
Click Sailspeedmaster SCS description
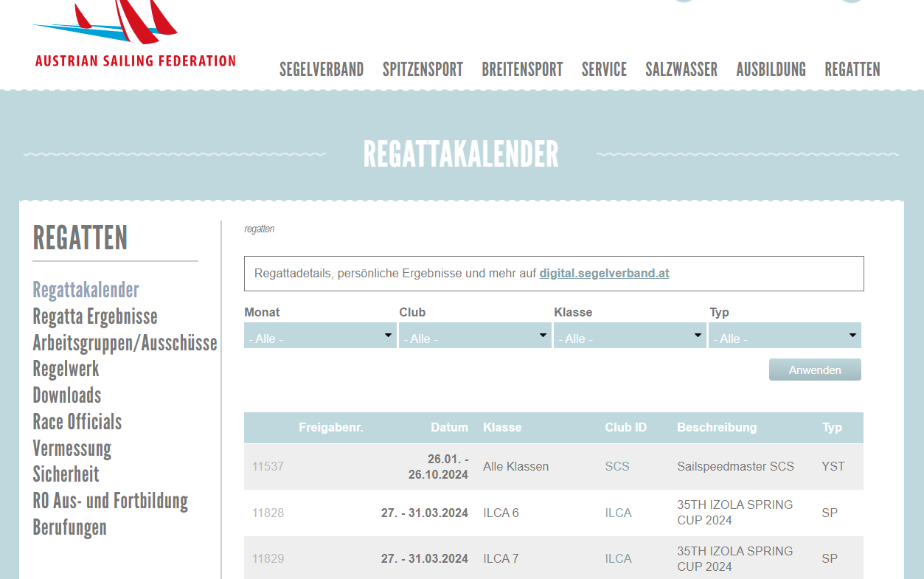[735, 466]
